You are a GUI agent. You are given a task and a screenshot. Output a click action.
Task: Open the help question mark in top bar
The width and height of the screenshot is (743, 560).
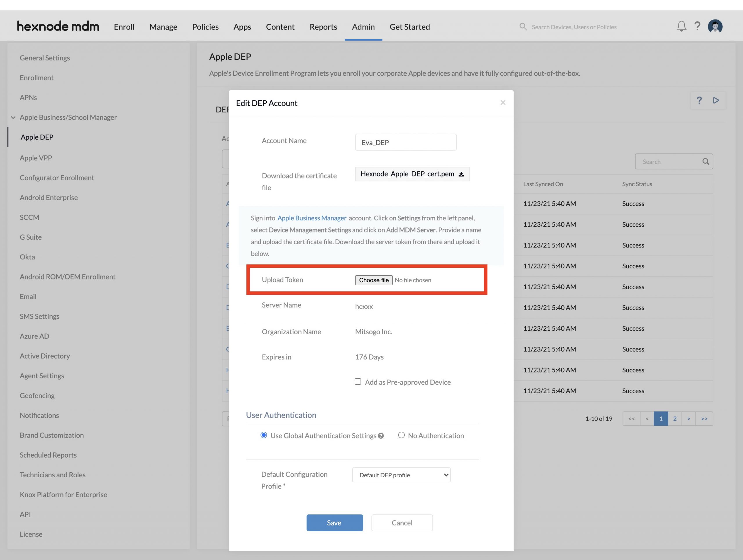(697, 26)
